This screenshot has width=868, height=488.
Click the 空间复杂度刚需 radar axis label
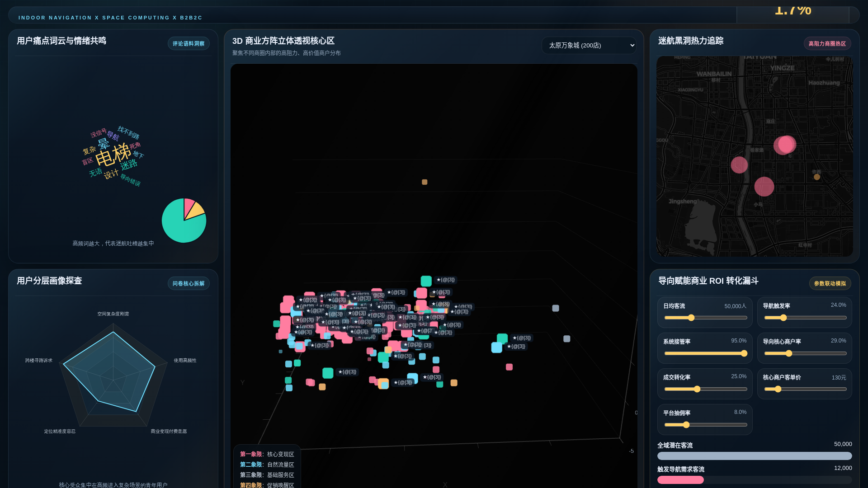click(113, 314)
